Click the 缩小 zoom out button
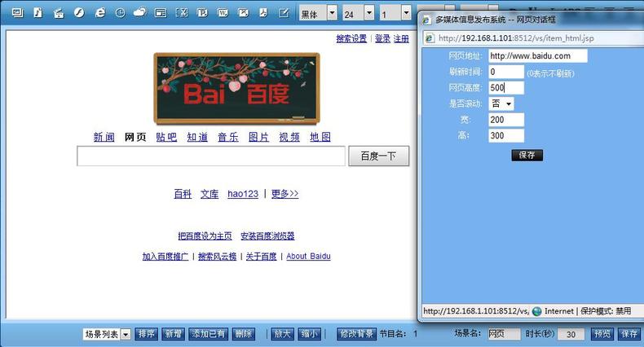 tap(309, 334)
